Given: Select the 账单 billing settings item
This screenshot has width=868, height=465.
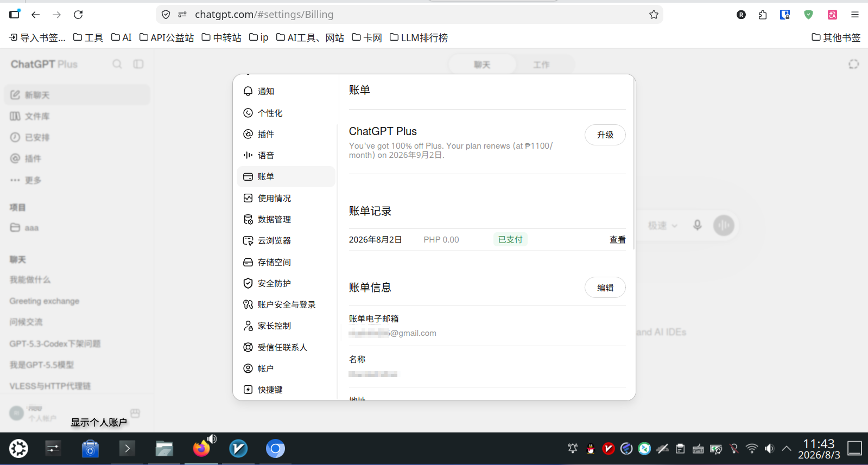Looking at the screenshot, I should tap(286, 176).
